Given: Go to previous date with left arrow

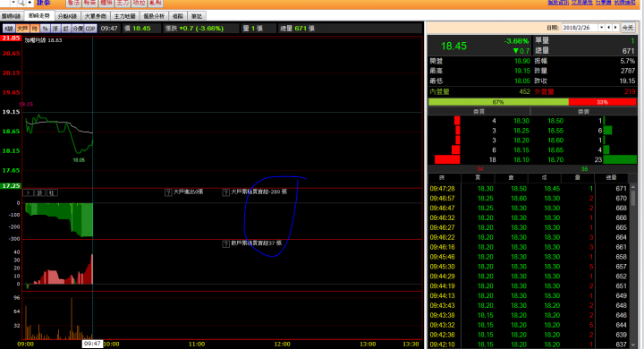Looking at the screenshot, I should [x=609, y=28].
